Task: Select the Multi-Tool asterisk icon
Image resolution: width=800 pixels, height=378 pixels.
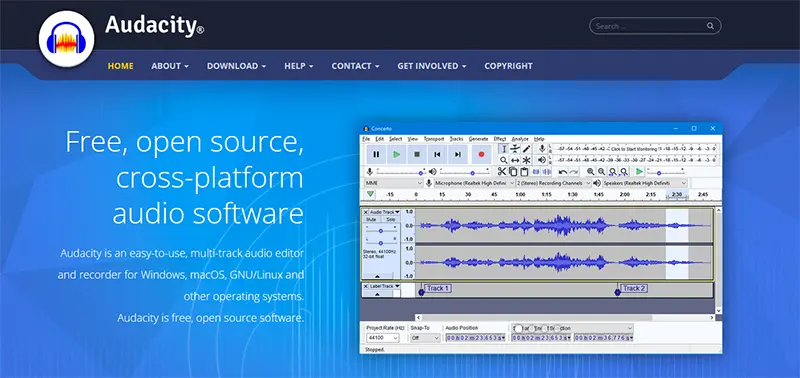Action: click(x=527, y=160)
